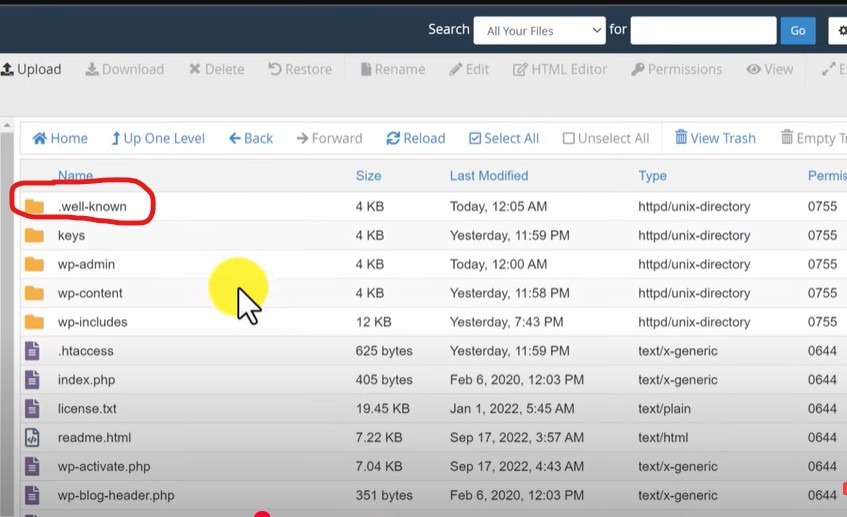Click the wp-includes folder icon

[34, 322]
